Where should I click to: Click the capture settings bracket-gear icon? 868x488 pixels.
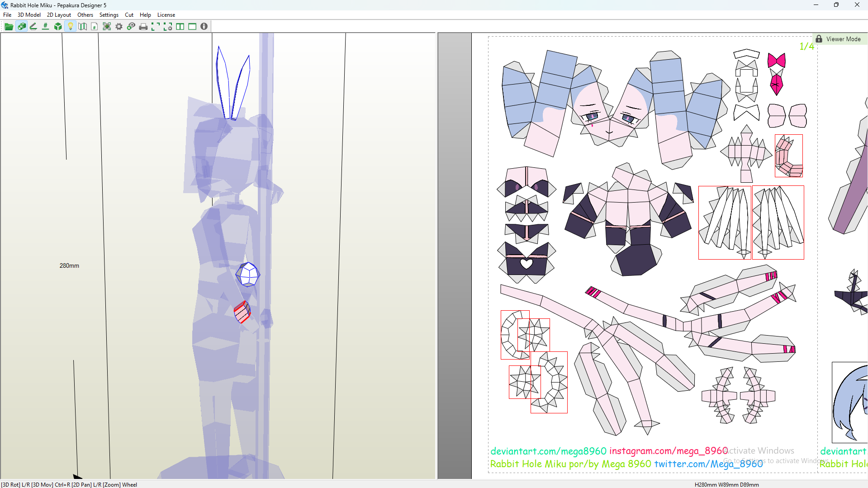pyautogui.click(x=168, y=27)
